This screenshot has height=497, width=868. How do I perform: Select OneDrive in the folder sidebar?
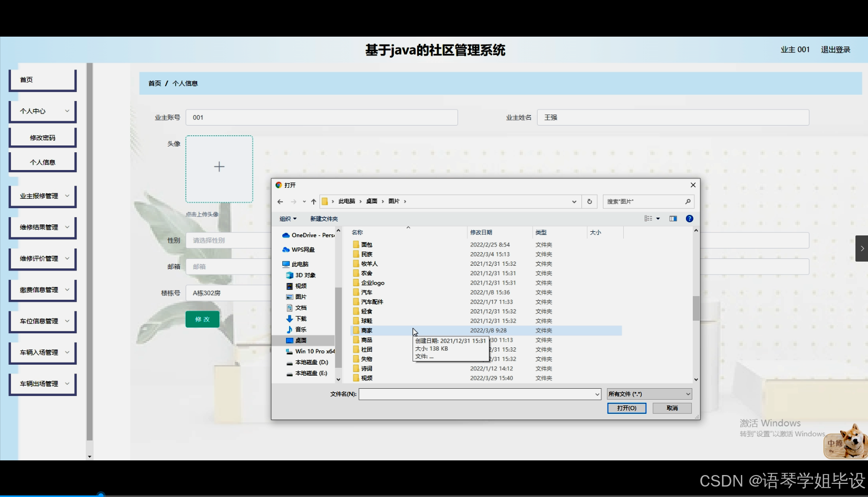(x=309, y=235)
